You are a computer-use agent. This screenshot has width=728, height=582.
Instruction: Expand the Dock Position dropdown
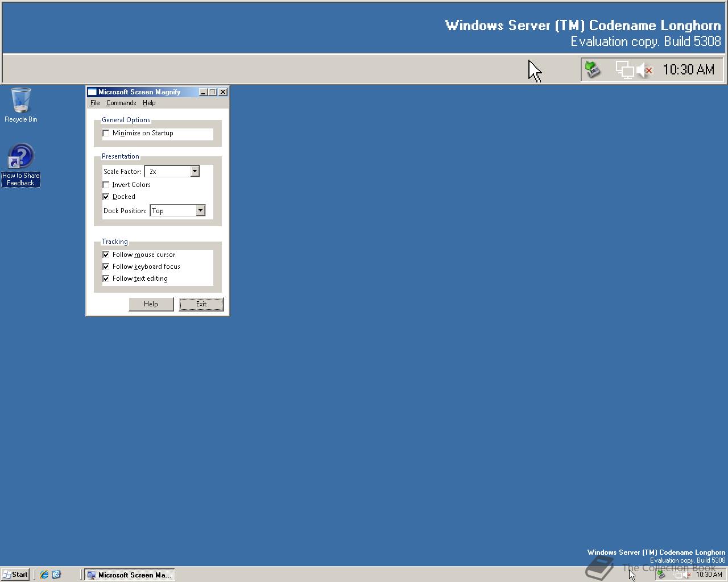(x=200, y=210)
